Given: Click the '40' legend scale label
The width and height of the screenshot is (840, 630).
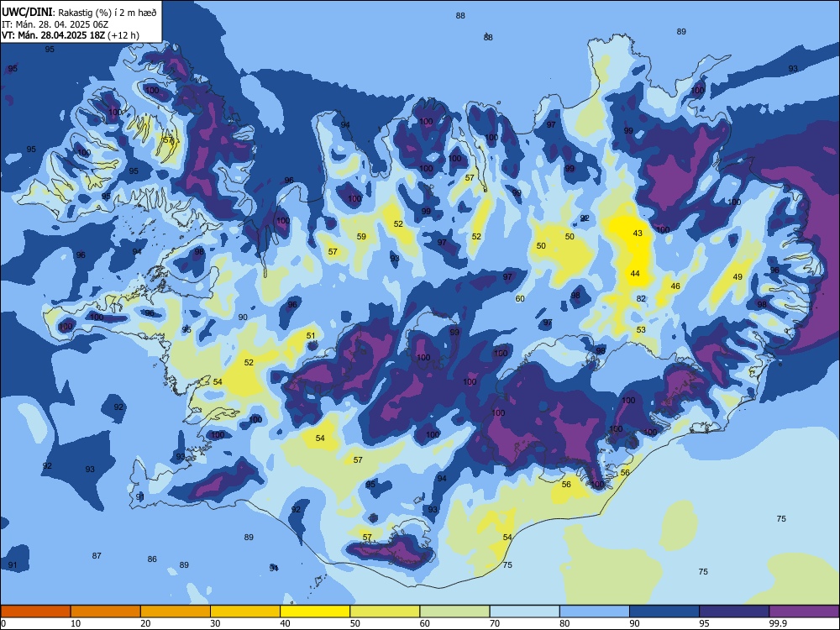Looking at the screenshot, I should [285, 623].
